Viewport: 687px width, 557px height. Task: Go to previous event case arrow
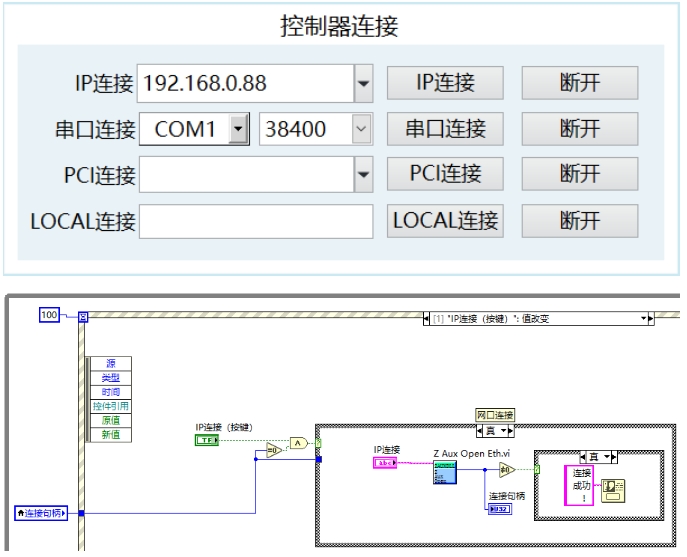pos(426,319)
